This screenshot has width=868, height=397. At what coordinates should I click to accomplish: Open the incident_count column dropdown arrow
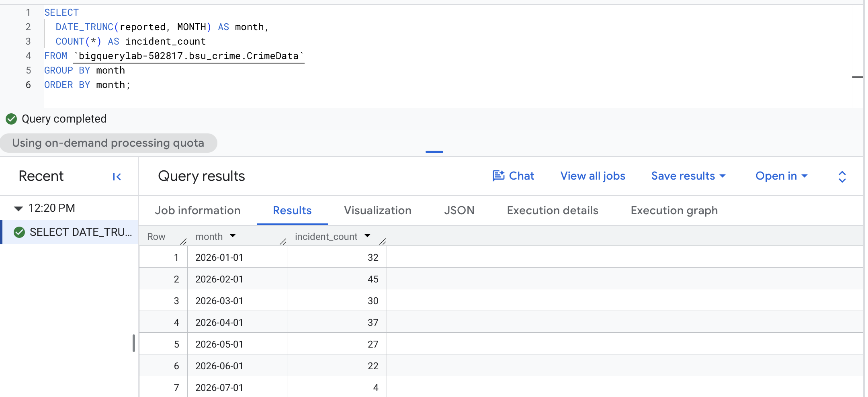pos(367,236)
